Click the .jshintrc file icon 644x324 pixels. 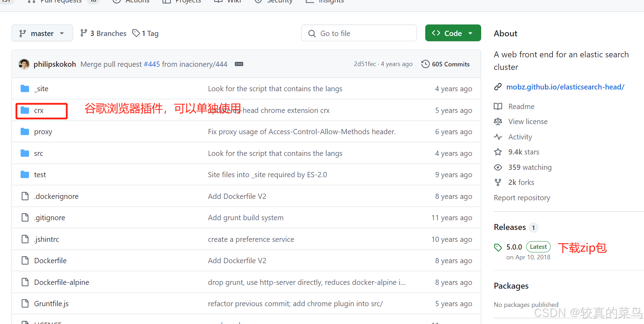25,239
